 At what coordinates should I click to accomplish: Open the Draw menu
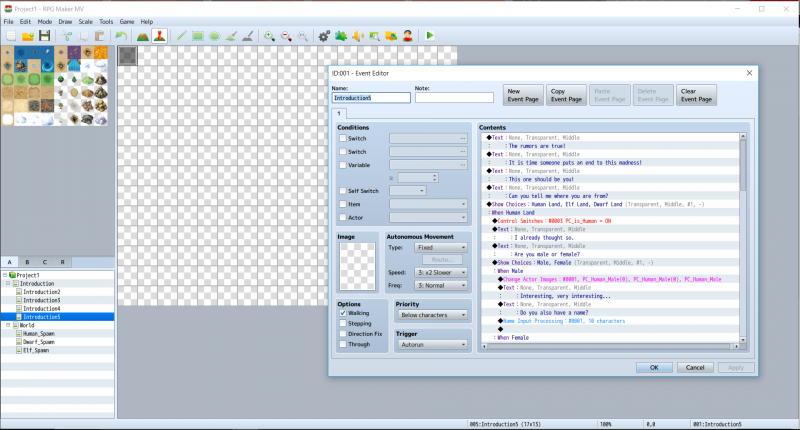coord(65,21)
